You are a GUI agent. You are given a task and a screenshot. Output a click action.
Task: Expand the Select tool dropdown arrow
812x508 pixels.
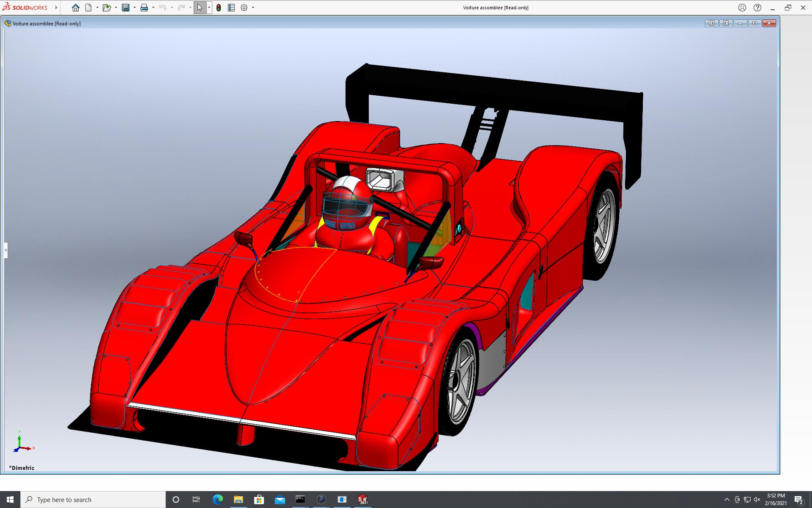(209, 8)
